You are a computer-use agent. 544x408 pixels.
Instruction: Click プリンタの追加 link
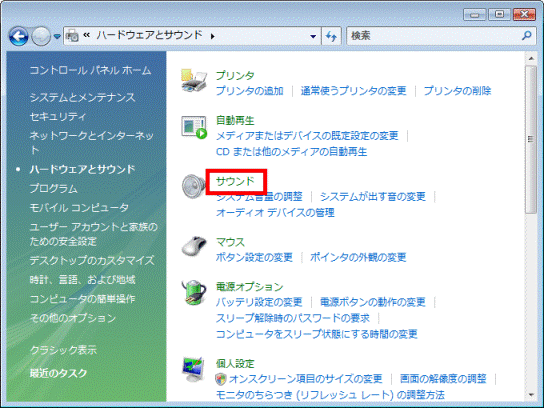pos(250,91)
